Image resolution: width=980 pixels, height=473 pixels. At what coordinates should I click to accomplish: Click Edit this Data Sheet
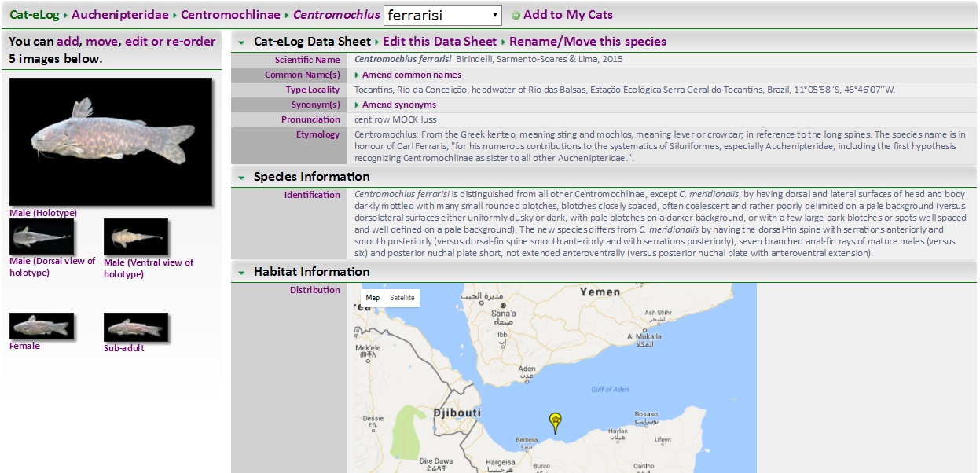tap(440, 42)
